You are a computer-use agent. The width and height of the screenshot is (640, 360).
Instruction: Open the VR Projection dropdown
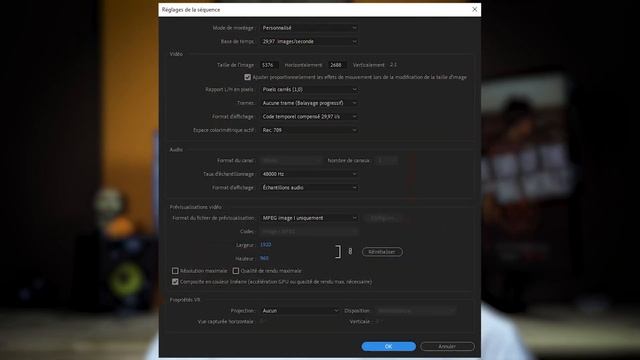[x=300, y=311]
